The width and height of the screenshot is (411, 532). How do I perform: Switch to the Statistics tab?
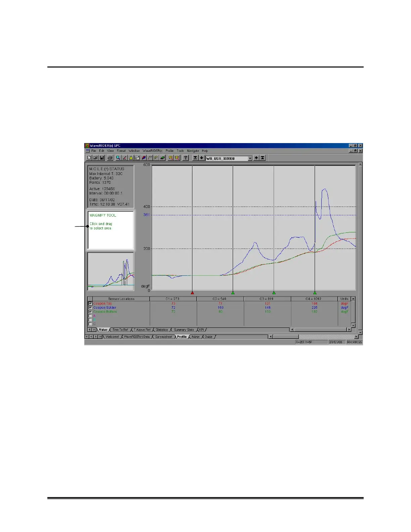pyautogui.click(x=162, y=330)
